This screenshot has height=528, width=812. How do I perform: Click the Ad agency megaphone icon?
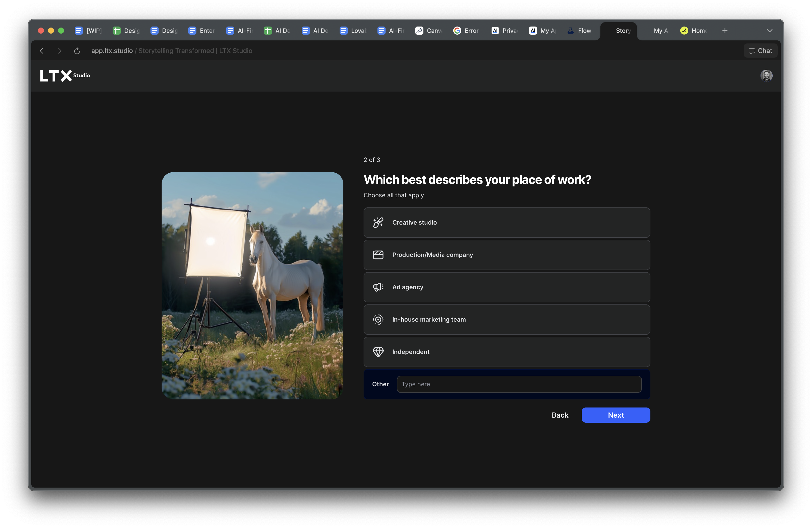(378, 287)
